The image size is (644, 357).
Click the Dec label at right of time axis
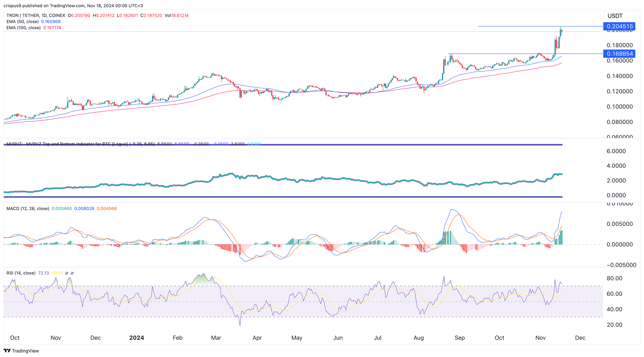580,338
